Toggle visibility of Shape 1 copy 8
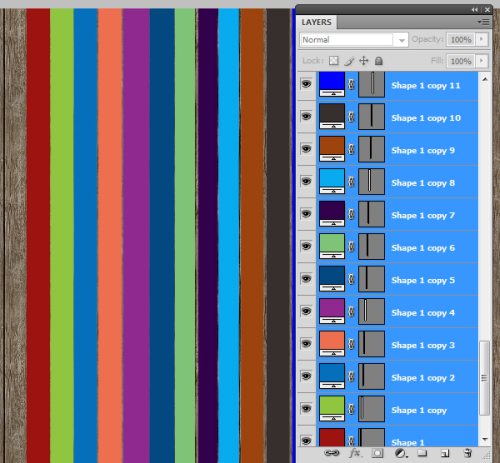 306,181
